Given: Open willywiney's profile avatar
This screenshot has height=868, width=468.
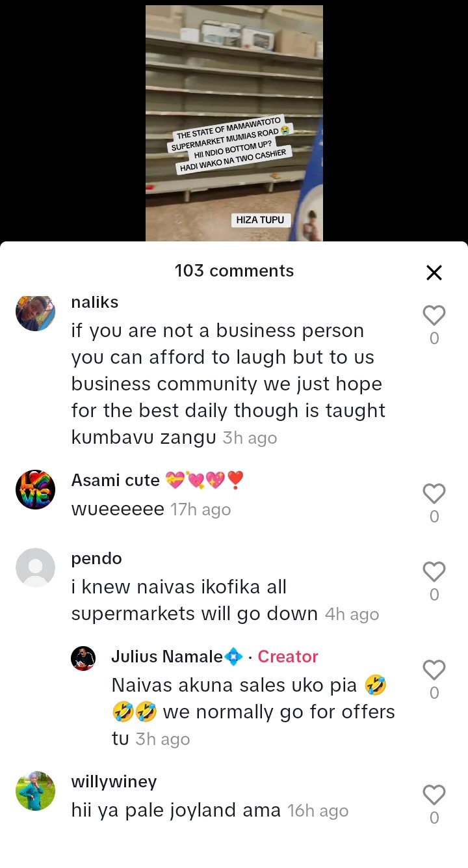Looking at the screenshot, I should click(x=35, y=791).
